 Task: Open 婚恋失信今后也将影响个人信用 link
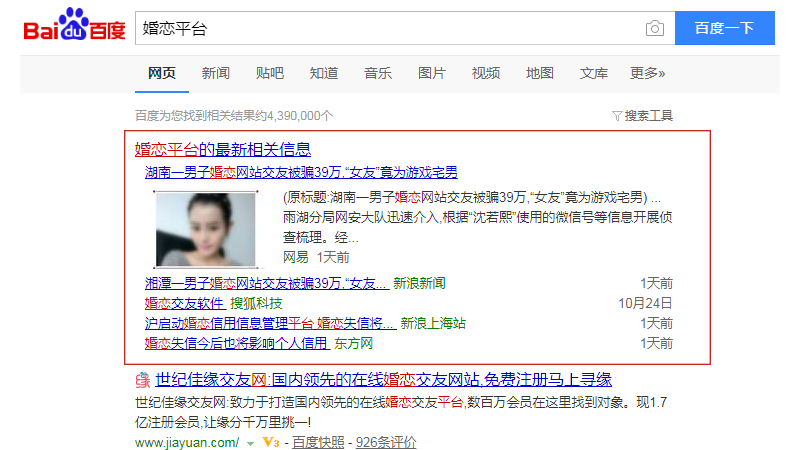coord(237,343)
